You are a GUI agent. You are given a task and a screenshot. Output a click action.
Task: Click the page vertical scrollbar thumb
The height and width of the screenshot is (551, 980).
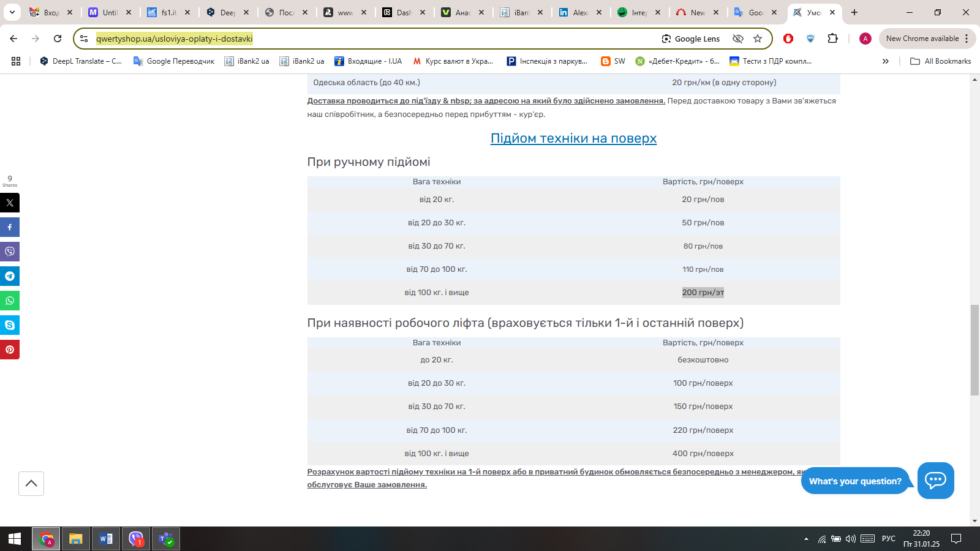coord(974,349)
